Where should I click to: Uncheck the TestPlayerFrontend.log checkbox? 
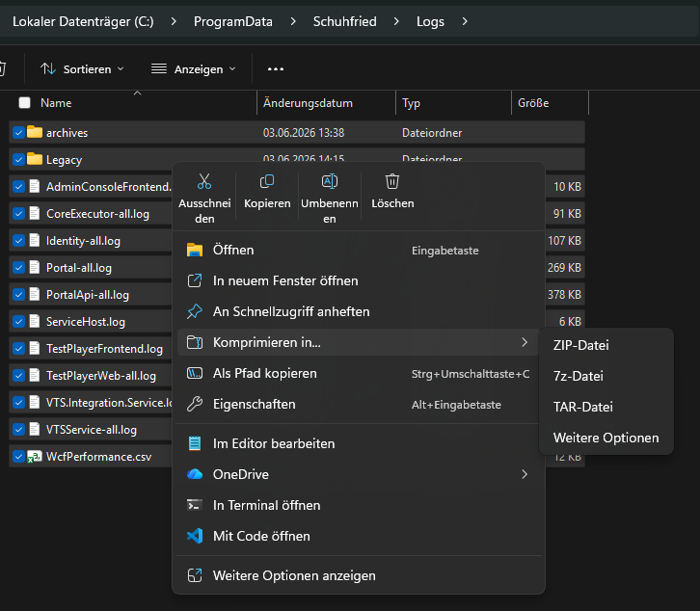[18, 349]
